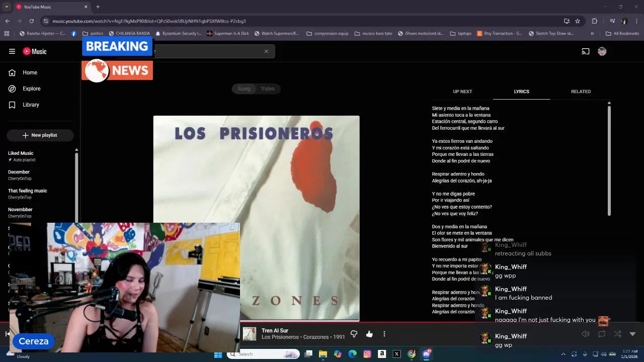Viewport: 644px width, 362px height.
Task: Open Google Chrome from taskbar
Action: (x=412, y=354)
